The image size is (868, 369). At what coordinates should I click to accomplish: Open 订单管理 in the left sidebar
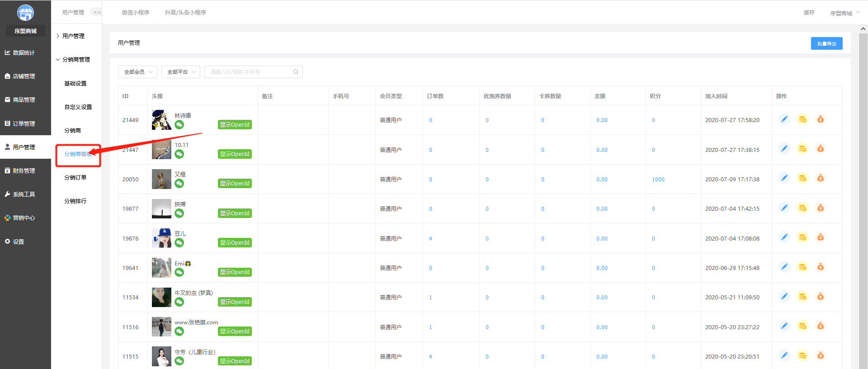[25, 123]
